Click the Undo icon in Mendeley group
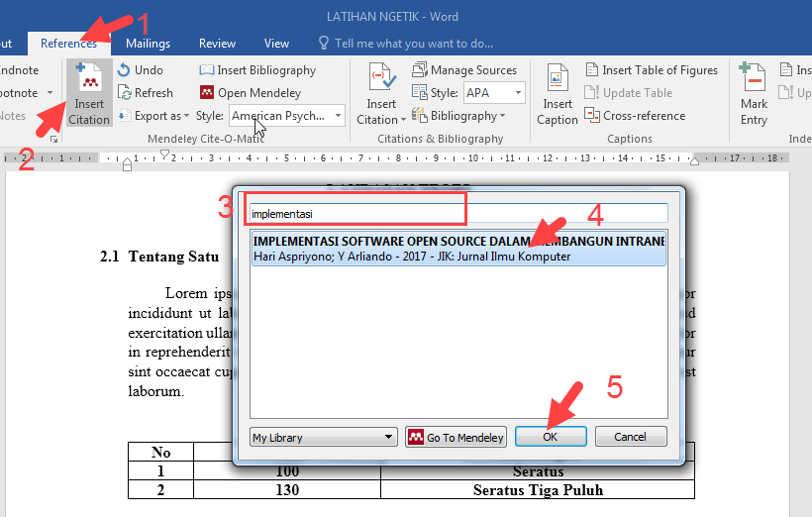 pos(125,70)
